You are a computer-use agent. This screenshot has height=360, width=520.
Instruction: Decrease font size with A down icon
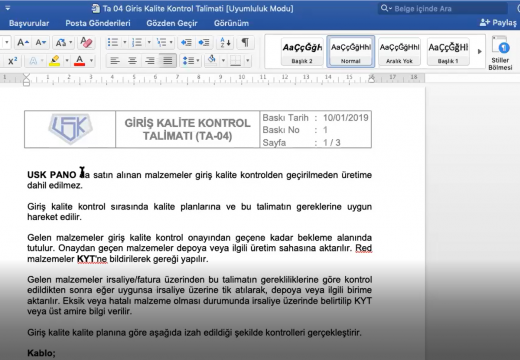click(41, 43)
